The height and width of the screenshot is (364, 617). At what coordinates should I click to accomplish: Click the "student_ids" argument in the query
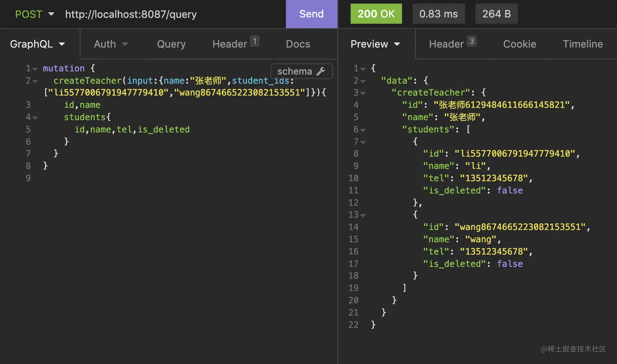tap(260, 80)
